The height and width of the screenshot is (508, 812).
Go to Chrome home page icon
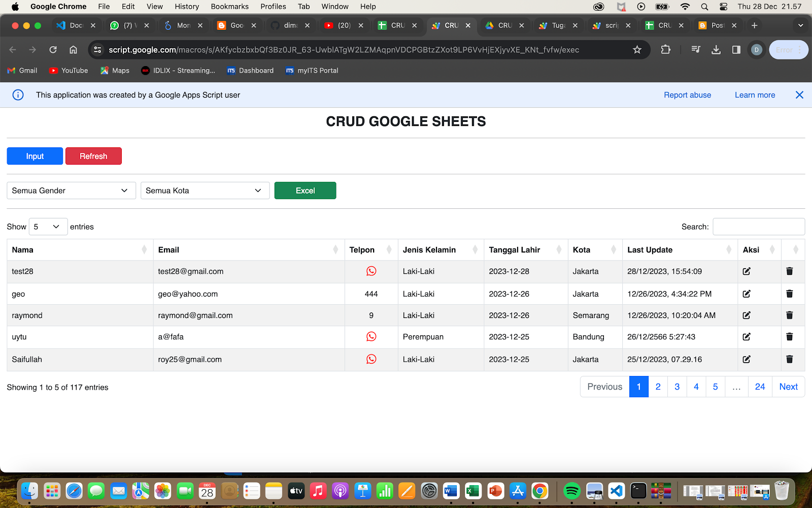coord(73,50)
